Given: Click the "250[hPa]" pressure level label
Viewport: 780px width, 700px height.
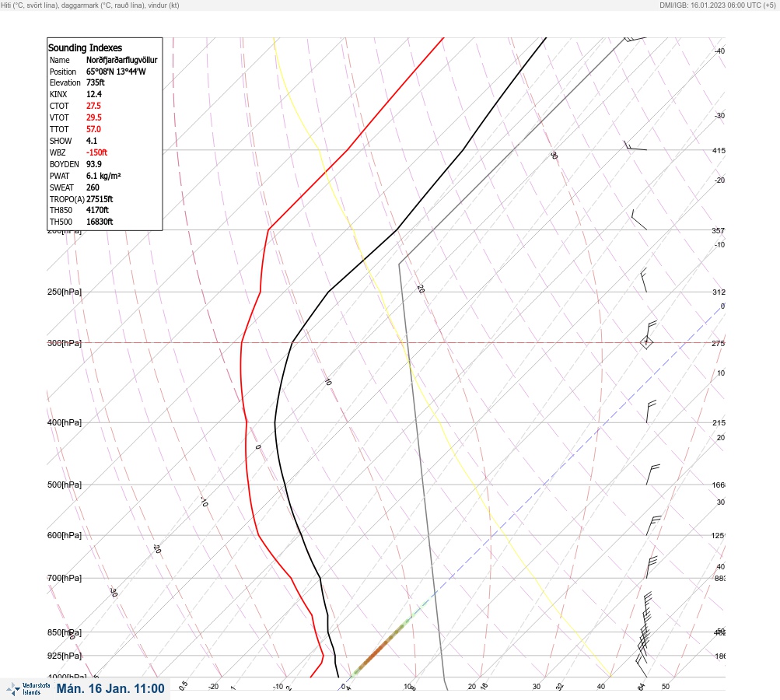Looking at the screenshot, I should click(x=65, y=292).
